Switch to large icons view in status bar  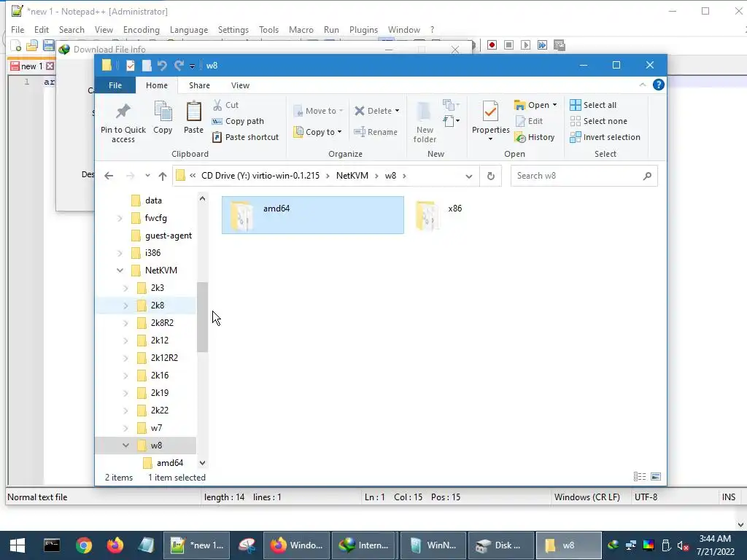[656, 477]
